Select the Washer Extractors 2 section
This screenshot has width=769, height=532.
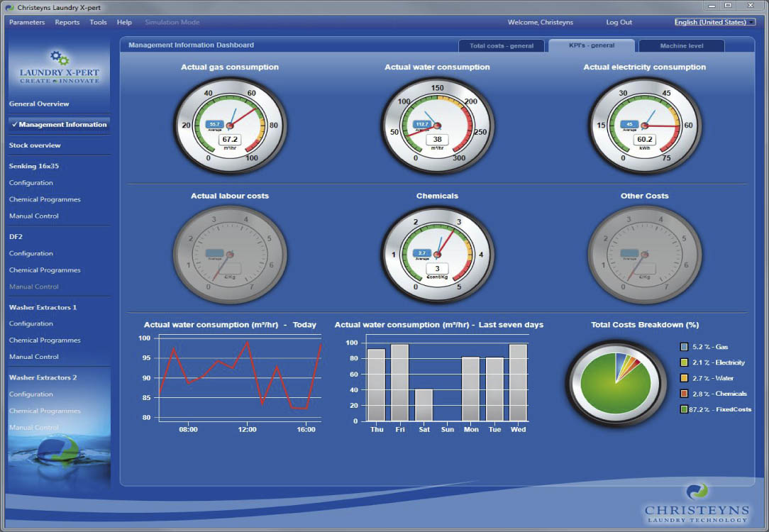click(x=43, y=377)
